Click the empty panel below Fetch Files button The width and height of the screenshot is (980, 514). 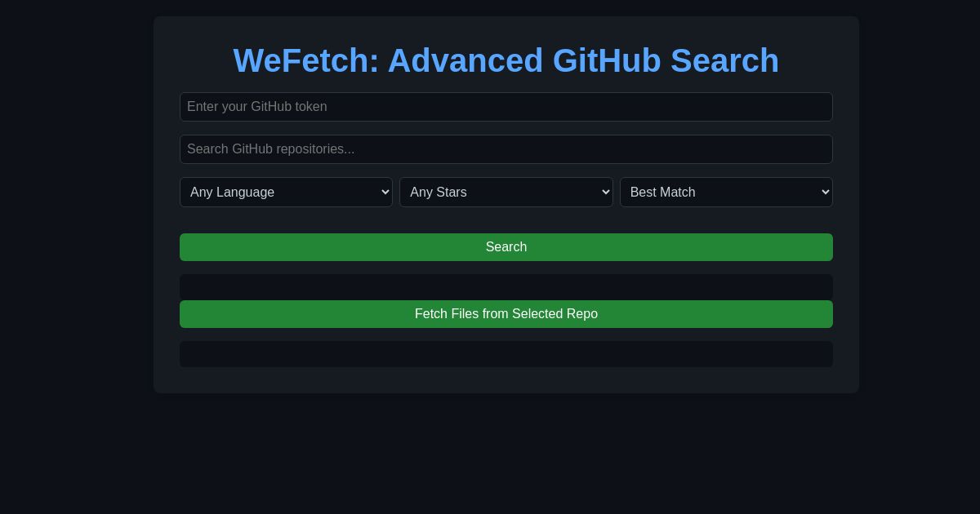click(506, 354)
